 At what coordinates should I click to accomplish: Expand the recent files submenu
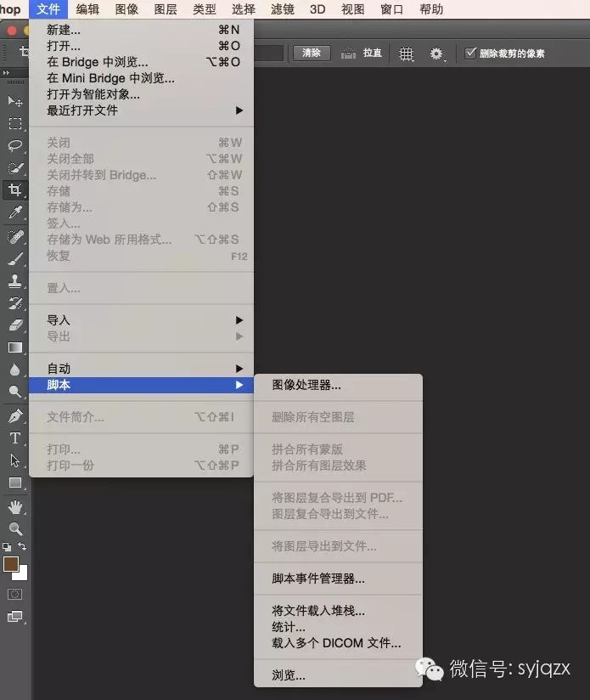pyautogui.click(x=141, y=110)
